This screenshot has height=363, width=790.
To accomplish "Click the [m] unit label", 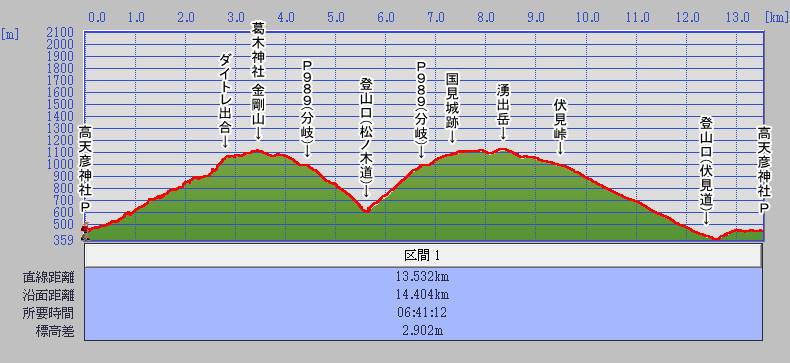I will (10, 34).
